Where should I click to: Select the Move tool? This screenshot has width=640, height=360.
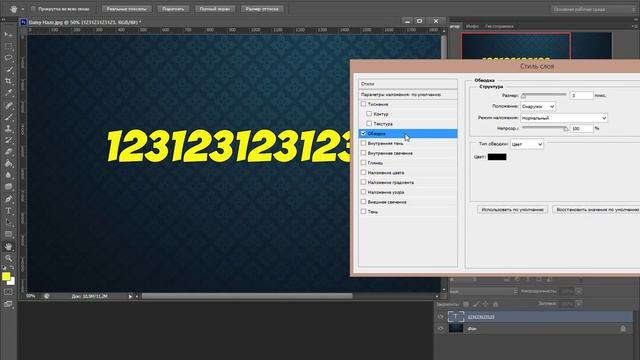tap(8, 35)
